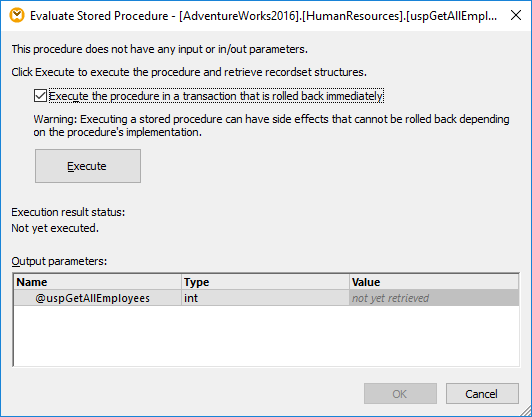Click the 'Not yet executed.' status text
532x417 pixels.
click(55, 228)
